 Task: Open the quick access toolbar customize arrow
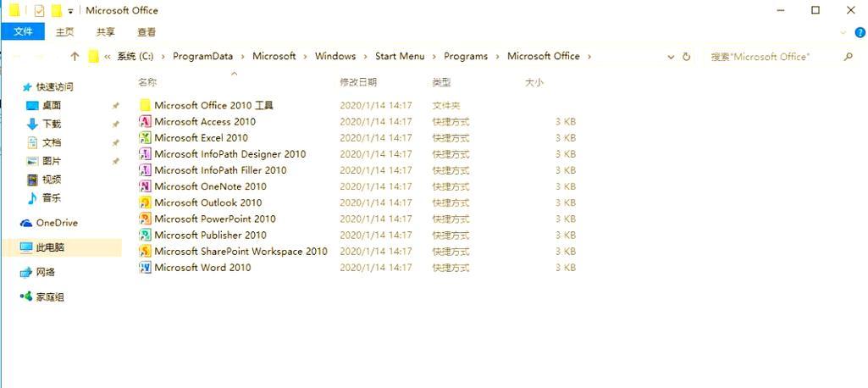coord(70,11)
